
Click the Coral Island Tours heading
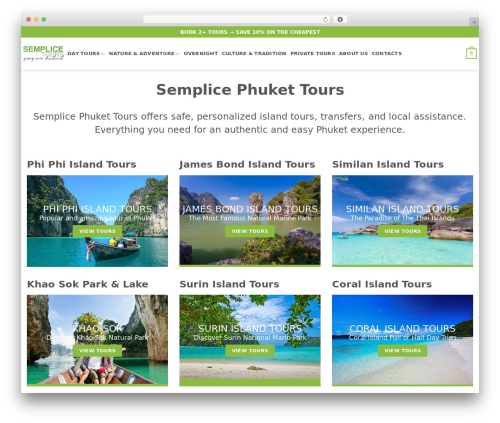[382, 284]
